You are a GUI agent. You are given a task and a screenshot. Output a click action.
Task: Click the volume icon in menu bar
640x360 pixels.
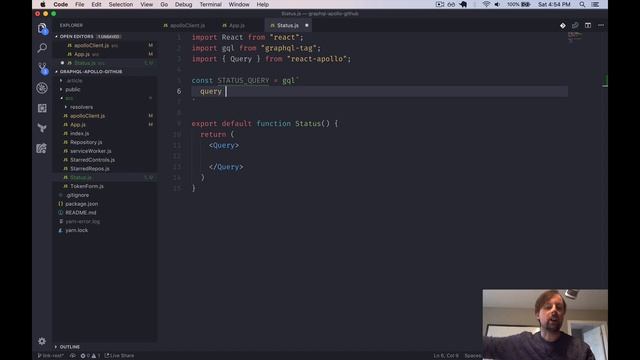point(497,4)
